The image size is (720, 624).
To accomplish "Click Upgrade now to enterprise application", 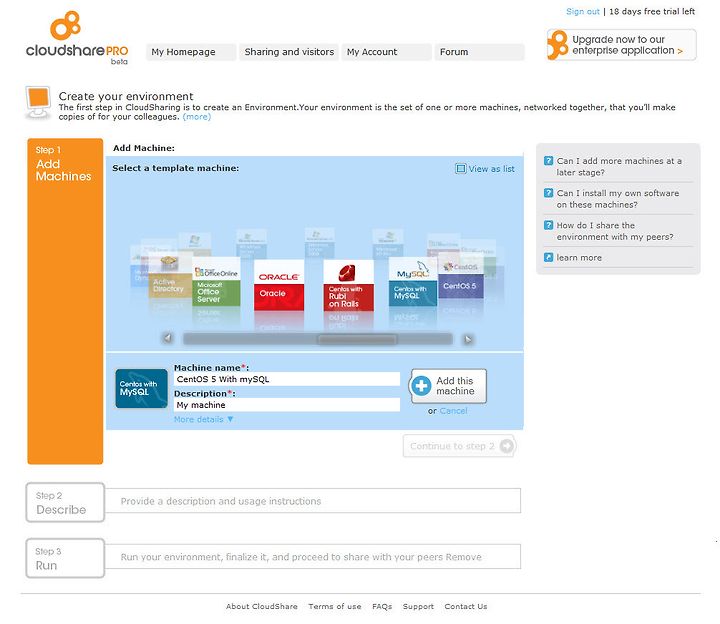I will (x=622, y=45).
